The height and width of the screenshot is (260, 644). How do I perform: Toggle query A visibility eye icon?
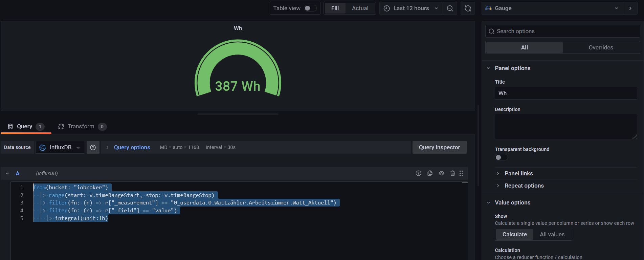(x=441, y=173)
